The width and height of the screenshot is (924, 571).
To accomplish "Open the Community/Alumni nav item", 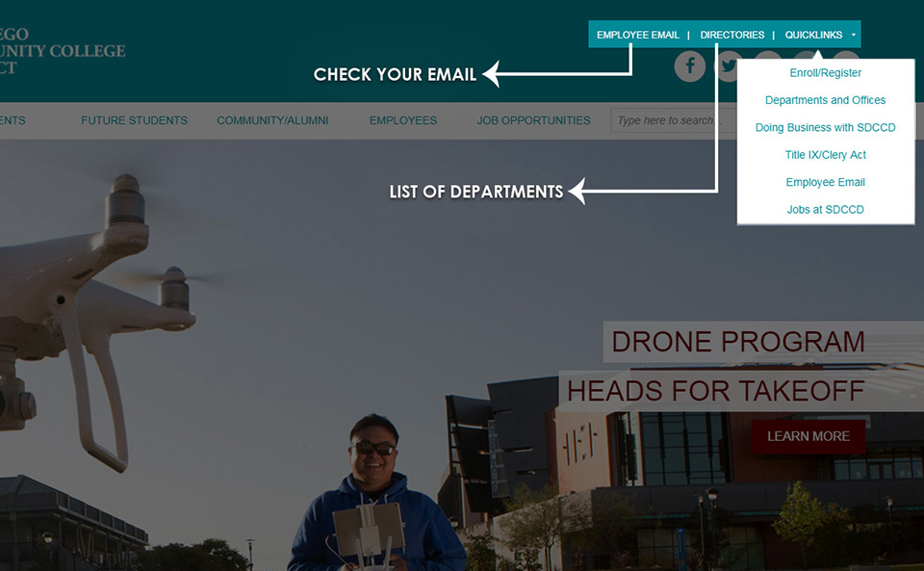I will (272, 120).
